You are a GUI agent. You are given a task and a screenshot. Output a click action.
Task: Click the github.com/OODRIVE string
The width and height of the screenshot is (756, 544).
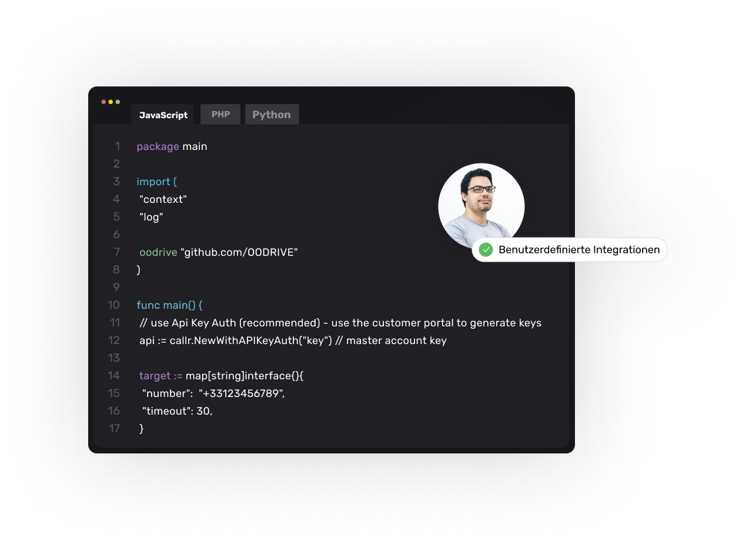tap(239, 252)
